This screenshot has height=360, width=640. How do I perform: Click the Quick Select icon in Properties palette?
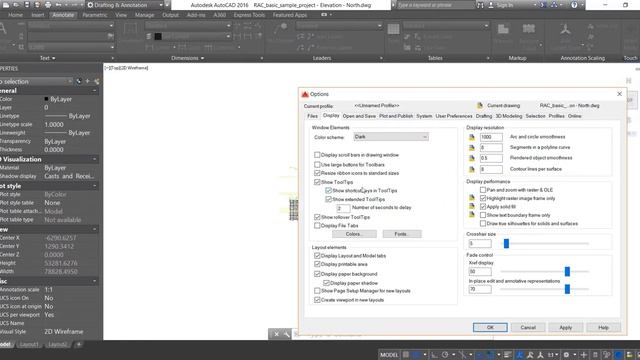tap(96, 81)
